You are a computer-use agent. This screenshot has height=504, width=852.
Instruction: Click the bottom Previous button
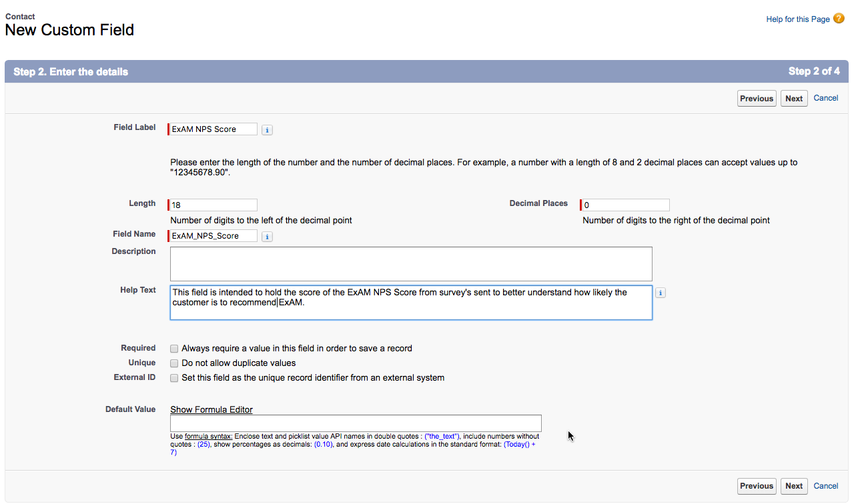756,486
